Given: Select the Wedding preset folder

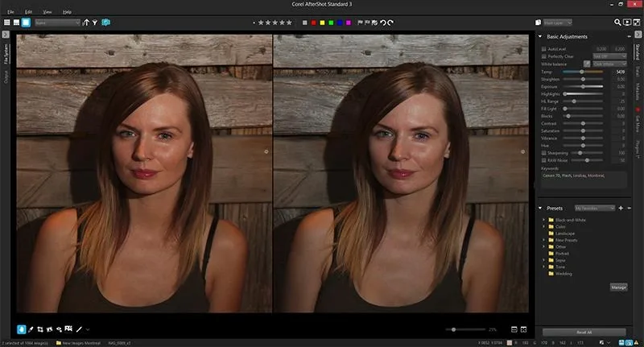Looking at the screenshot, I should [563, 274].
